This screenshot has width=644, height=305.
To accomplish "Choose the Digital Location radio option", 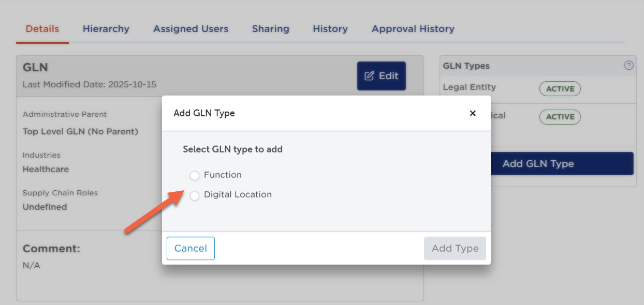I will (195, 195).
